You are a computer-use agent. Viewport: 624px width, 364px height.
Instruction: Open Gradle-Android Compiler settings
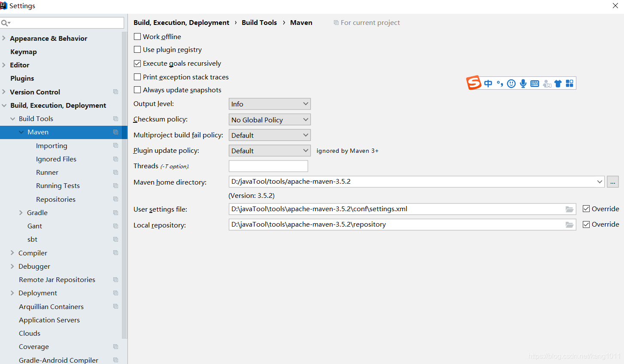tap(58, 360)
